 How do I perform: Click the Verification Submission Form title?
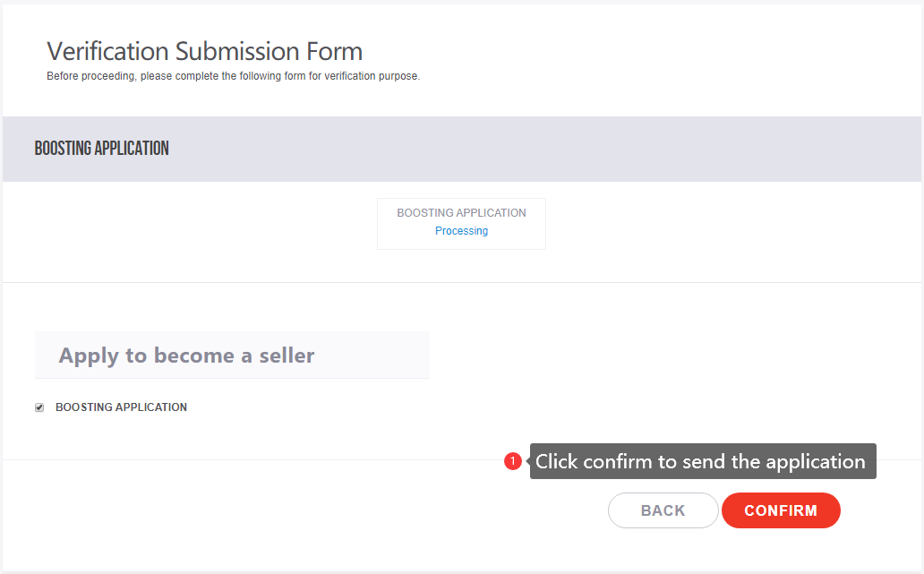tap(204, 51)
